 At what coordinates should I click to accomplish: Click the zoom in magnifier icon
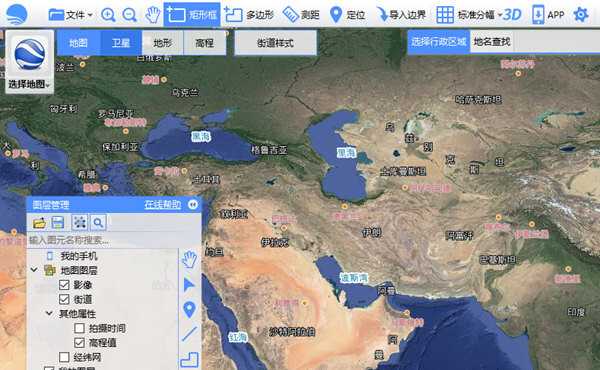point(108,15)
